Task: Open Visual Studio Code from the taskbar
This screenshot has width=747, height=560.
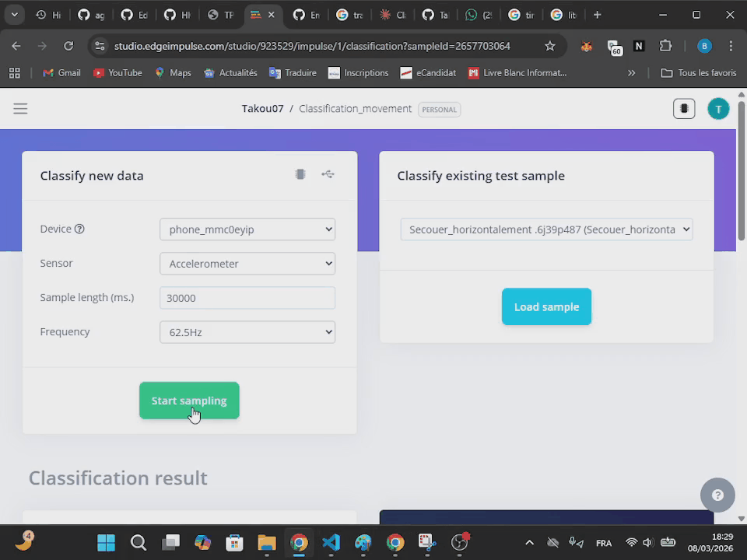Action: click(331, 542)
